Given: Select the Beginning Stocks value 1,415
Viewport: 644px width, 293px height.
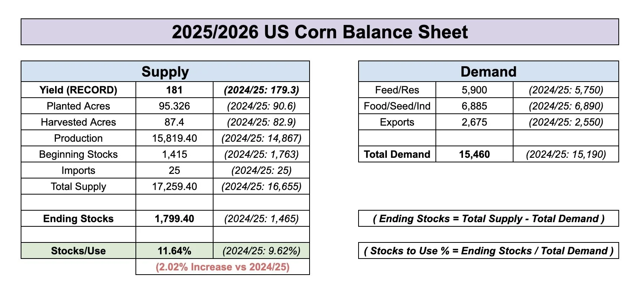Looking at the screenshot, I should 174,154.
